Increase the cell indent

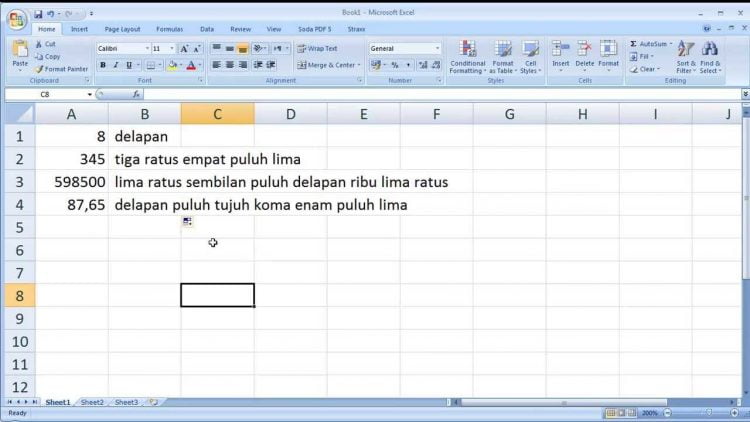pyautogui.click(x=271, y=65)
